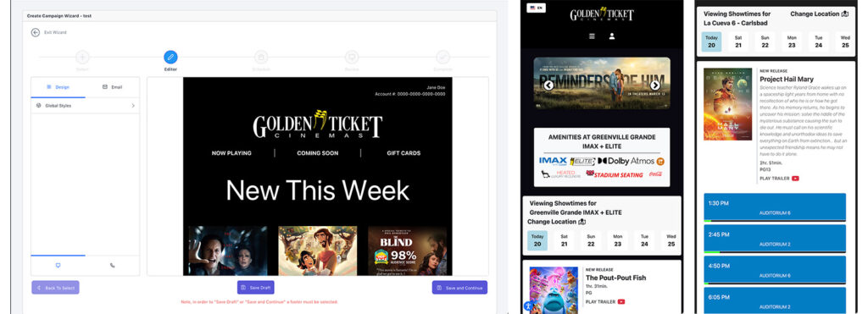Click the horror movie thumbnail in email
Viewport: 868px width, 314px height.
(x=228, y=251)
